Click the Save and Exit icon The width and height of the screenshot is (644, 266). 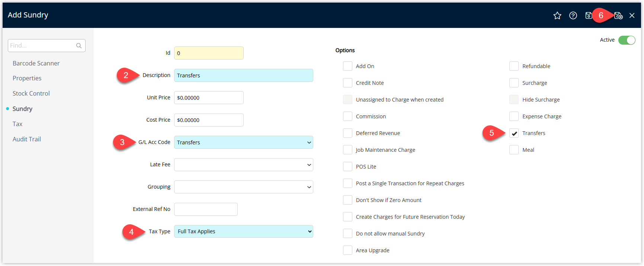coord(618,16)
